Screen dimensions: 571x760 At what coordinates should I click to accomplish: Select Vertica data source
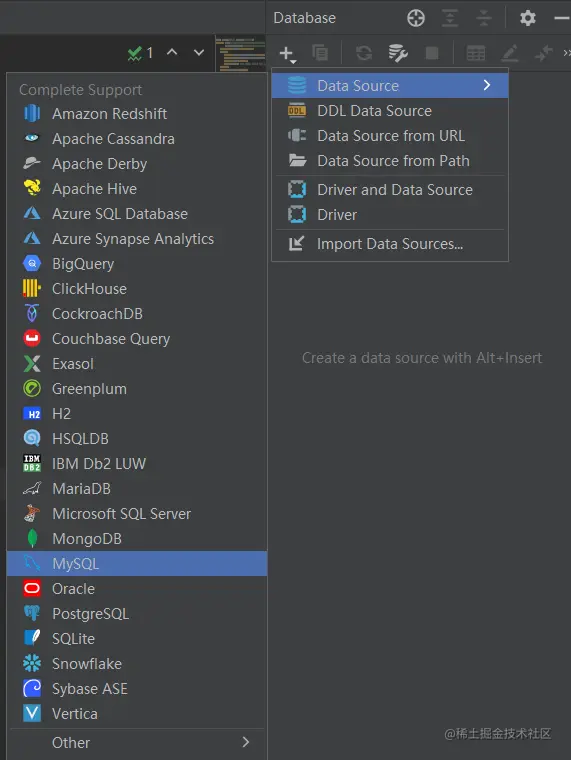click(137, 714)
